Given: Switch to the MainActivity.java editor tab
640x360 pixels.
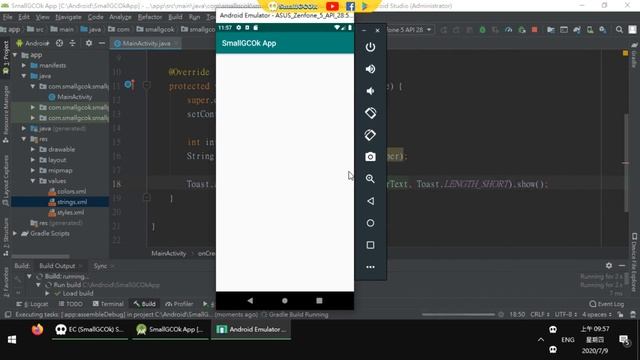Looking at the screenshot, I should 146,43.
